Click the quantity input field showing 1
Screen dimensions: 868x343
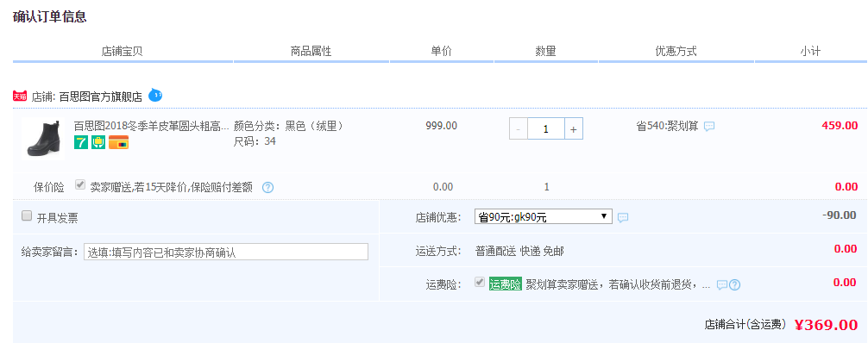546,129
